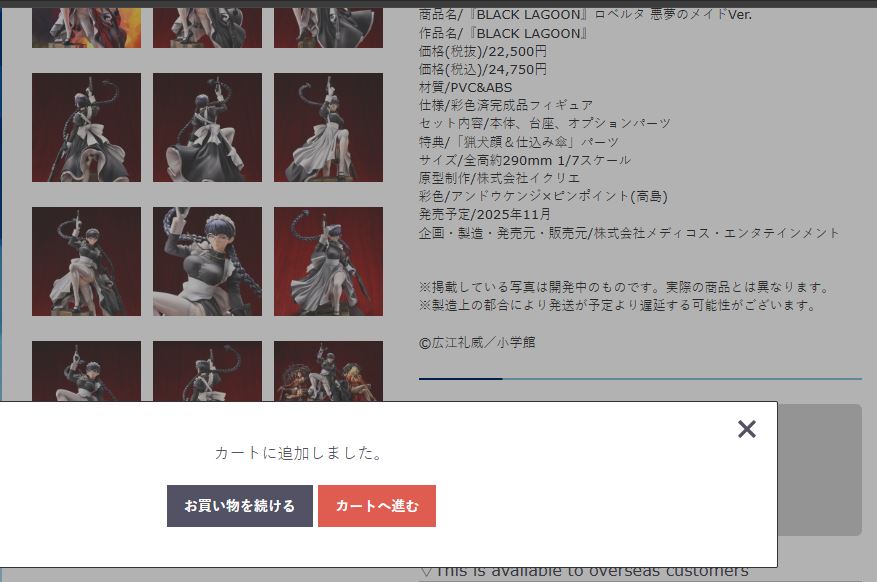Screen dimensions: 877x582
Task: Open group figures thumbnail with three characters
Action: point(328,371)
